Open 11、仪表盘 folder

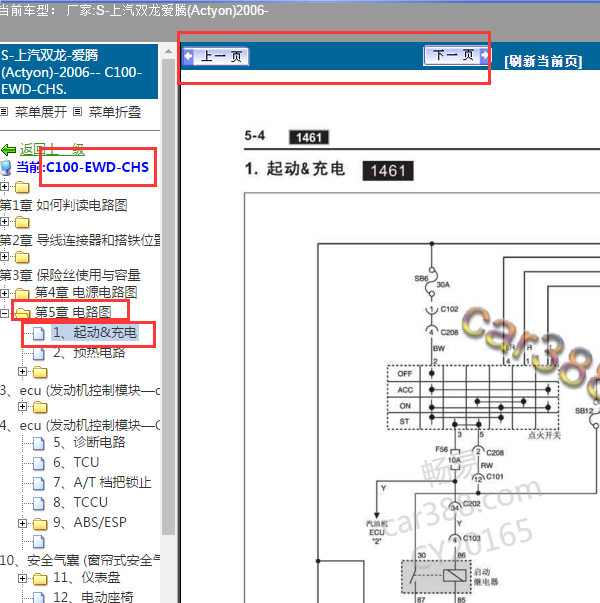(x=87, y=577)
